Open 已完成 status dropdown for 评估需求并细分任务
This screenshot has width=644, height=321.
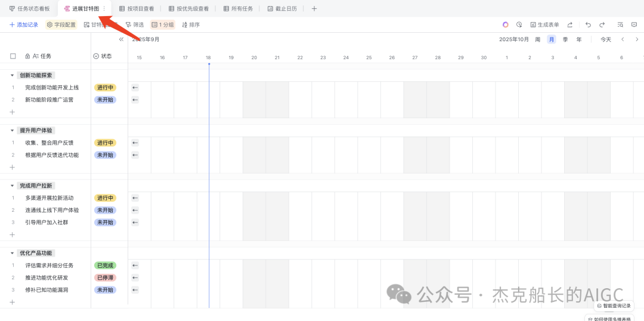(x=105, y=266)
